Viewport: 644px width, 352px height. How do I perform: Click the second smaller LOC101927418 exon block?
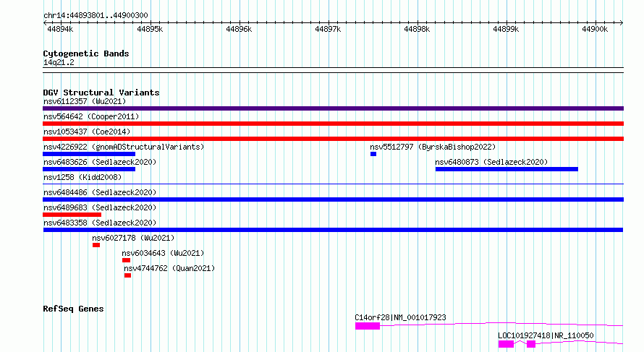(x=531, y=344)
